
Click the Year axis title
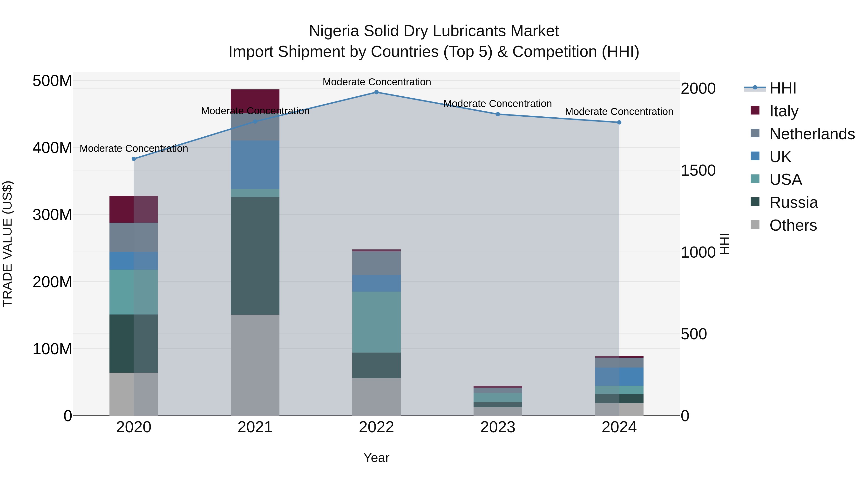376,458
